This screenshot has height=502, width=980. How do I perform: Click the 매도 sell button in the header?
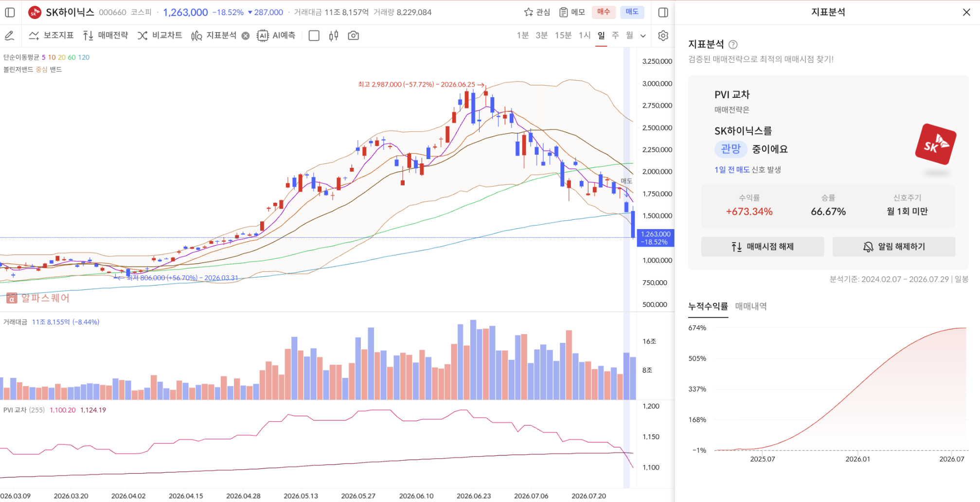[x=632, y=12]
